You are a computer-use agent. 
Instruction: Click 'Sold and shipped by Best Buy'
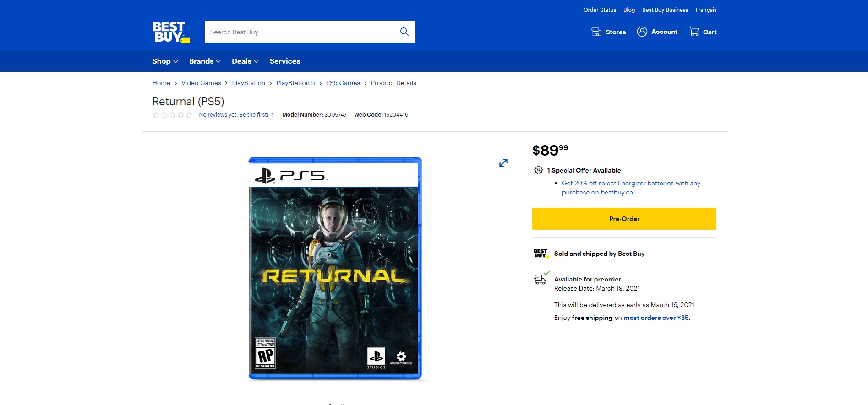(x=599, y=254)
